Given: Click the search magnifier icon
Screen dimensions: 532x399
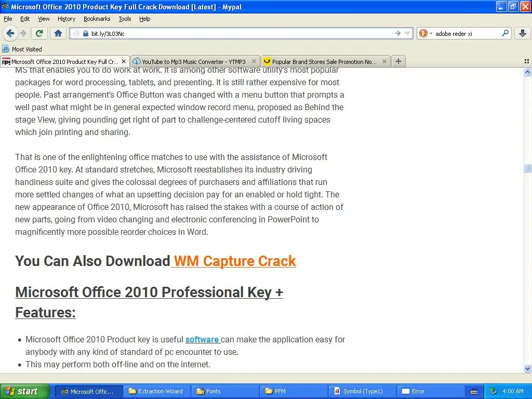Looking at the screenshot, I should (505, 33).
